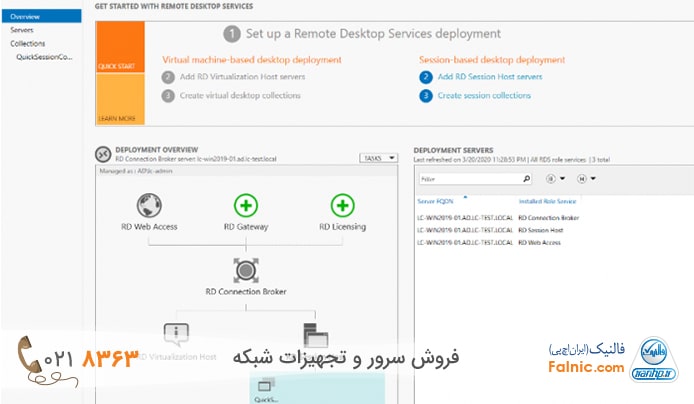Viewport: 694px width, 404px height.
Task: Add RD Licensing server via green plus
Action: click(x=342, y=206)
